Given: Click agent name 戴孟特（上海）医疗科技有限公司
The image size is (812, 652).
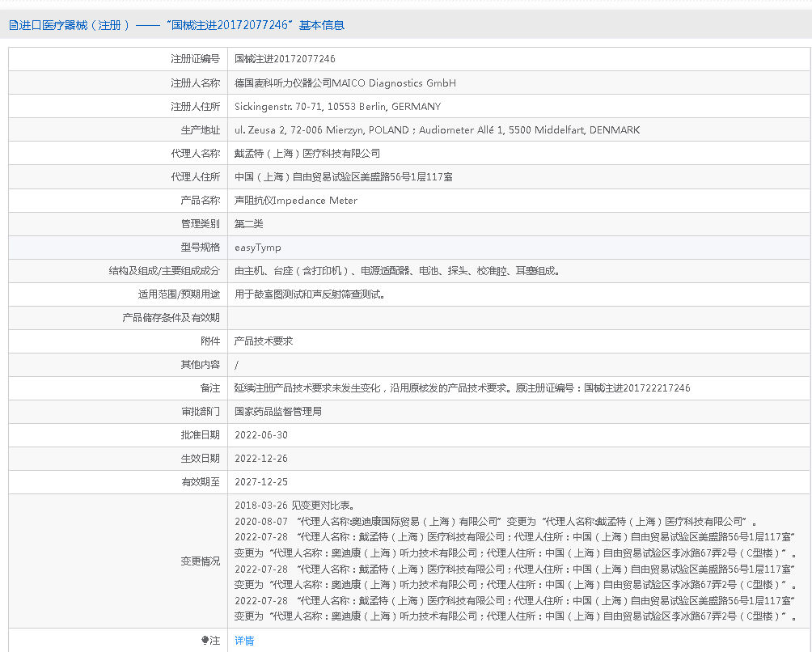Looking at the screenshot, I should pos(307,153).
